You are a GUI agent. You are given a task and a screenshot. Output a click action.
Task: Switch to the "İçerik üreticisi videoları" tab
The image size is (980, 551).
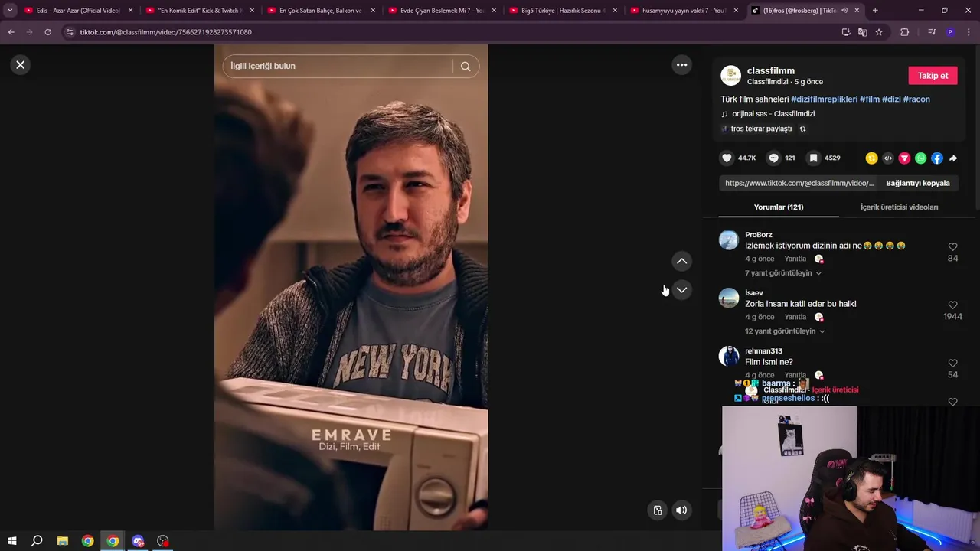pos(899,207)
